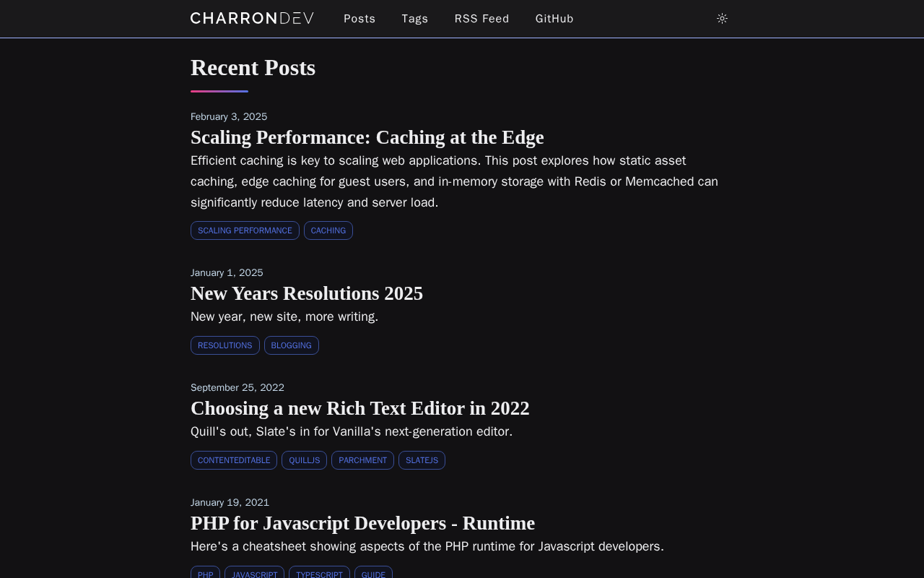Filter by the CACHING tag
The width and height of the screenshot is (924, 578).
tap(328, 230)
